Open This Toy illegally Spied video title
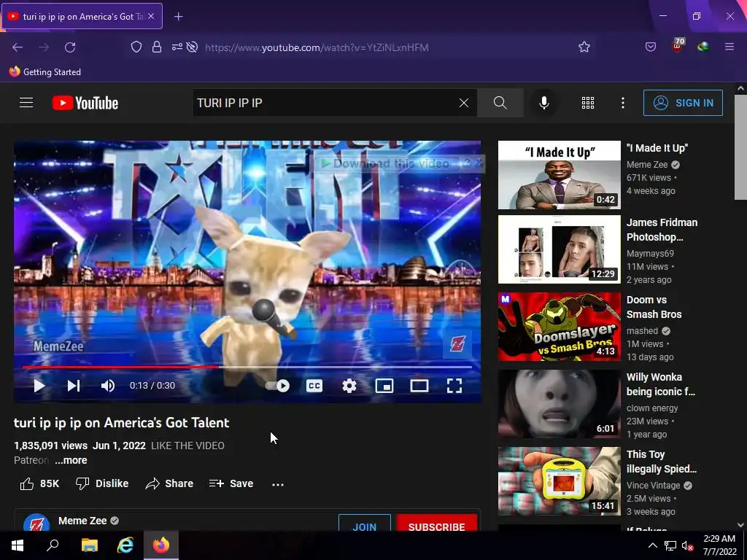This screenshot has height=560, width=747. tap(662, 462)
